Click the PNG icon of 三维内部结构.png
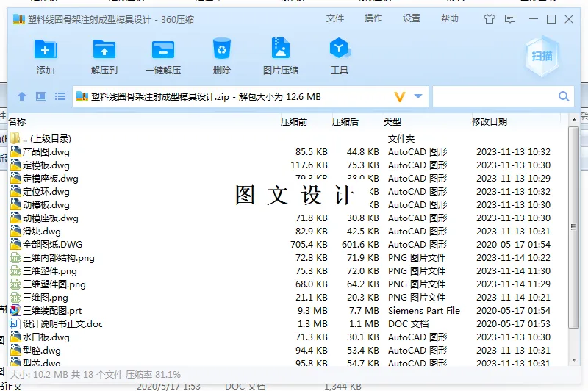This screenshot has width=588, height=391. [15, 257]
